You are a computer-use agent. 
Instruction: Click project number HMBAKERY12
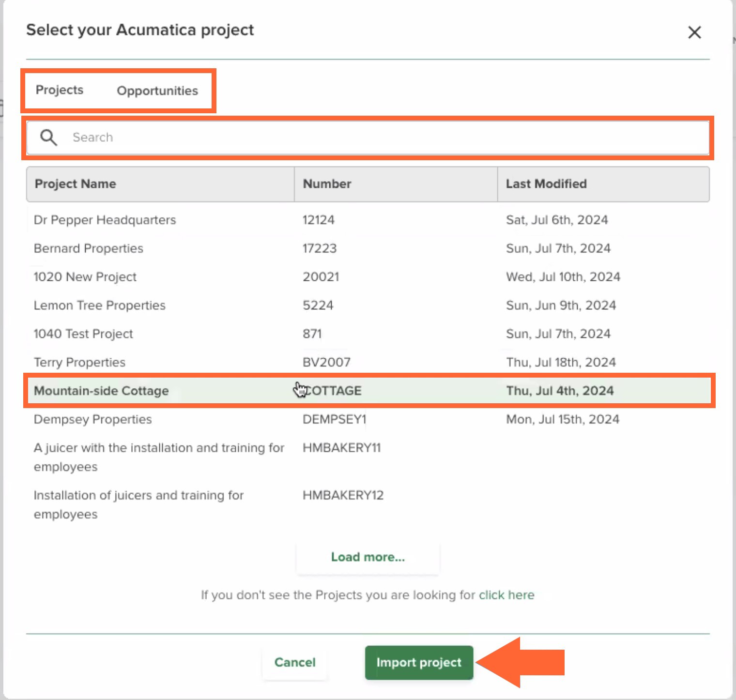tap(343, 495)
